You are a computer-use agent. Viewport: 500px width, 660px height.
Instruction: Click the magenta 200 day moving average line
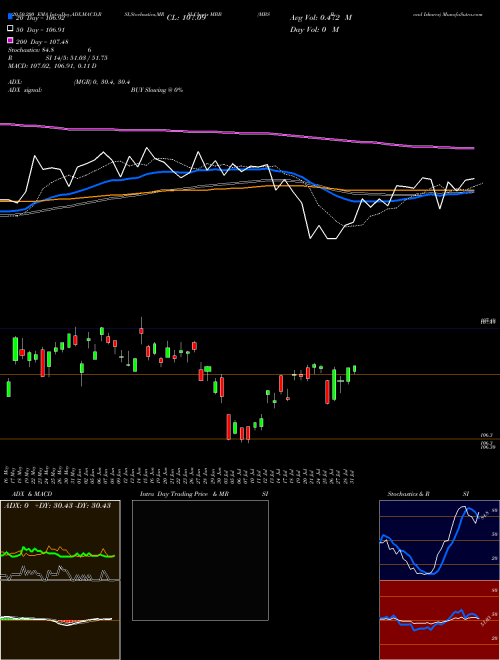pos(237,133)
